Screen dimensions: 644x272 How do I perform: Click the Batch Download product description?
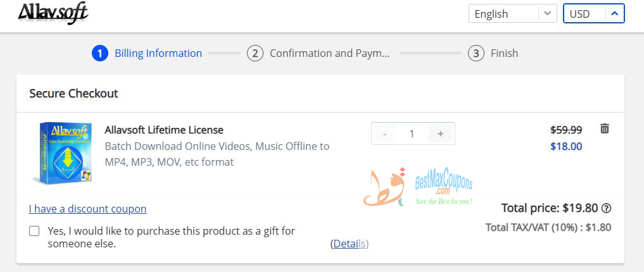217,154
